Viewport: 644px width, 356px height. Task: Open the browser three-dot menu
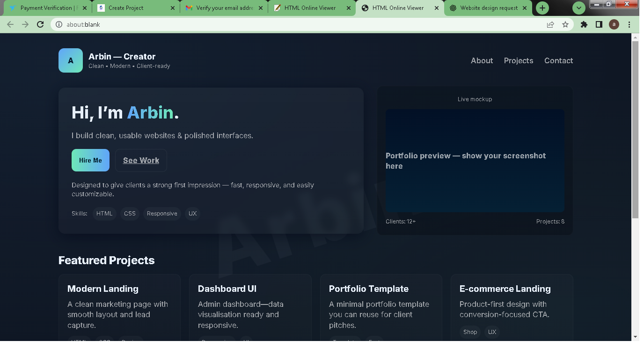click(629, 24)
